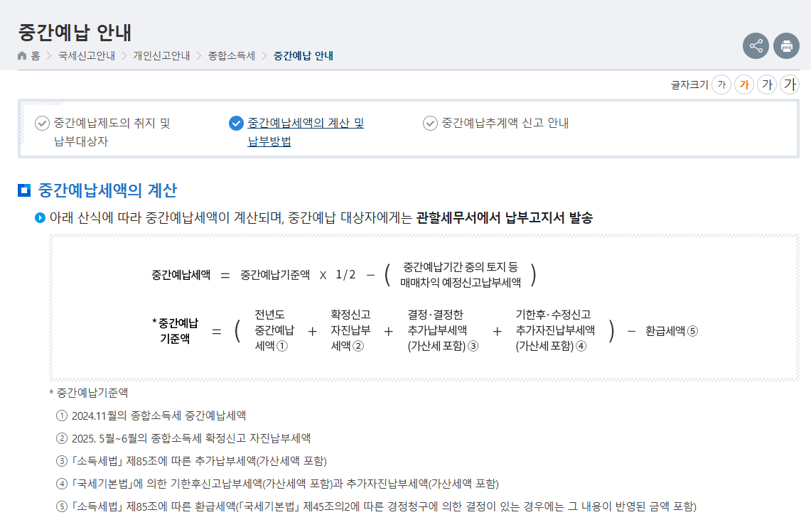This screenshot has height=532, width=811.
Task: Toggle the orange highlighted 가 font size option
Action: coord(744,84)
